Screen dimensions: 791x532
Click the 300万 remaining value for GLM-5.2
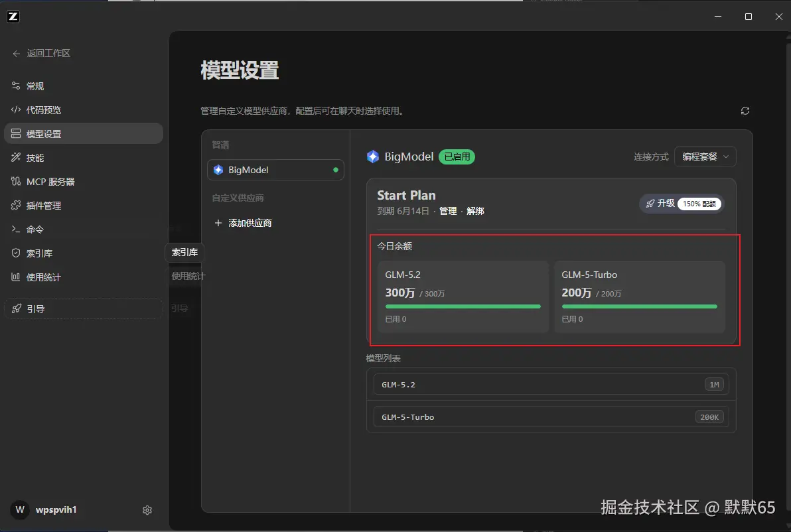click(x=400, y=293)
